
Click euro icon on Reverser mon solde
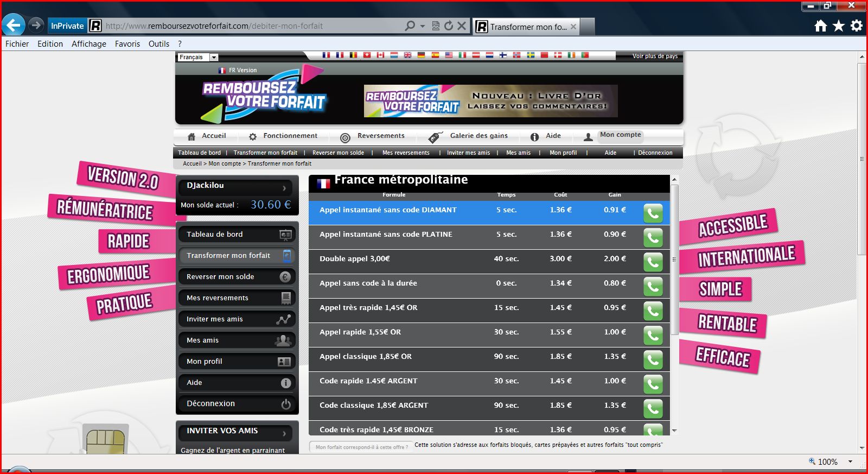[x=285, y=277]
